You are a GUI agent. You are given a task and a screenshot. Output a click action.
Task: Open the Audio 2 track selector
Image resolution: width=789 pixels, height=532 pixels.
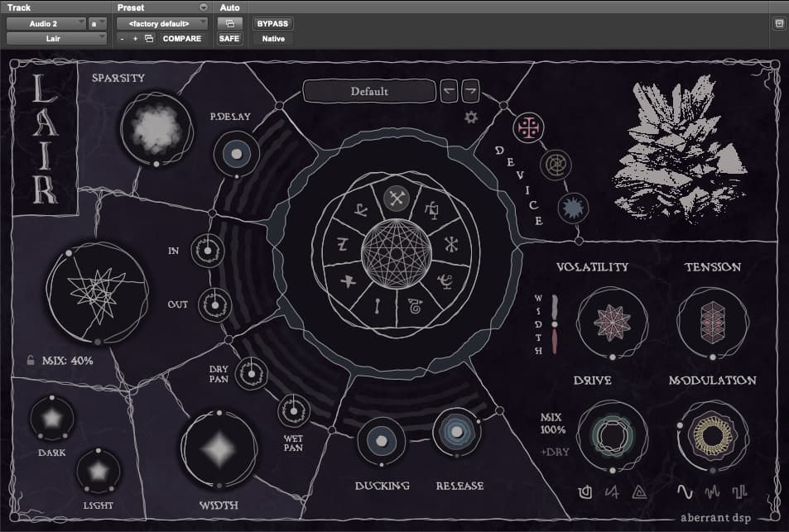pyautogui.click(x=46, y=24)
